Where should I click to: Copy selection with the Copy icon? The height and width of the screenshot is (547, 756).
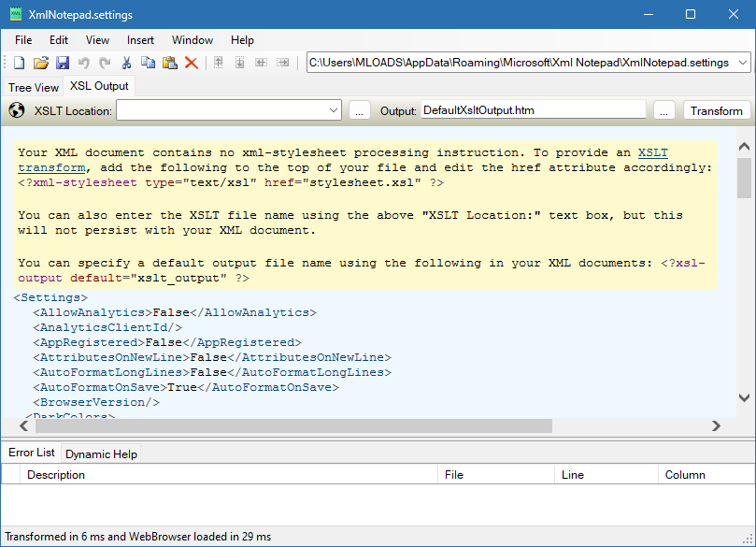click(x=148, y=63)
